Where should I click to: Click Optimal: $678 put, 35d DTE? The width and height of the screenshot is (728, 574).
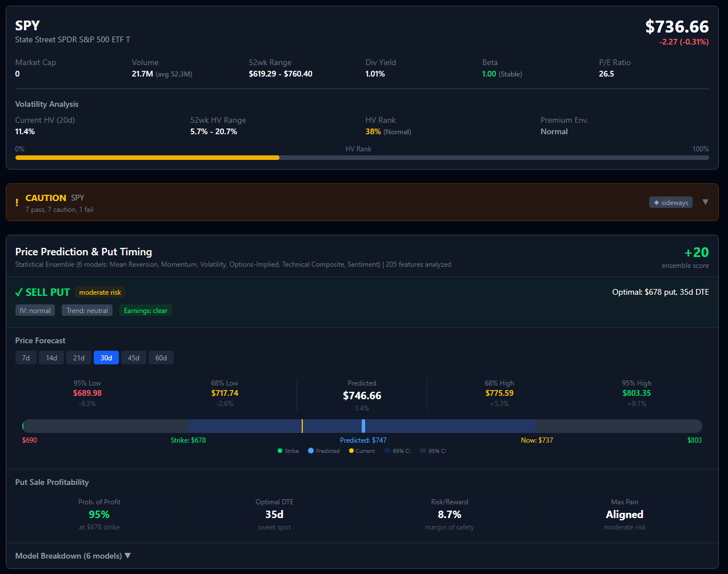pyautogui.click(x=661, y=292)
